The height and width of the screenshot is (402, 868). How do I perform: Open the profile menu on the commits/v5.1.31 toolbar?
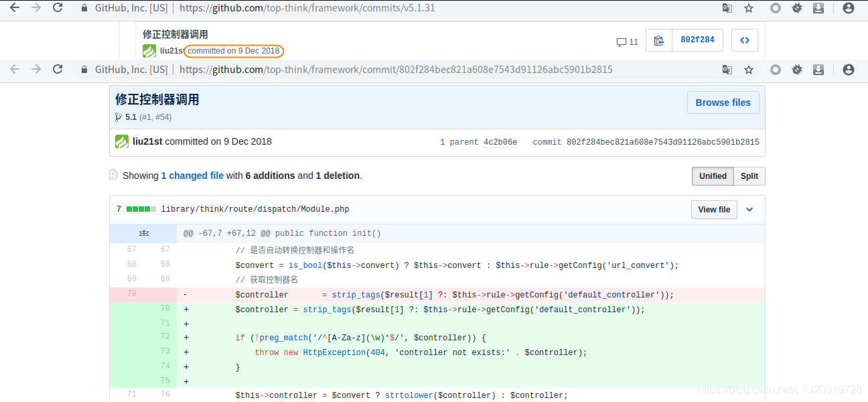(849, 8)
